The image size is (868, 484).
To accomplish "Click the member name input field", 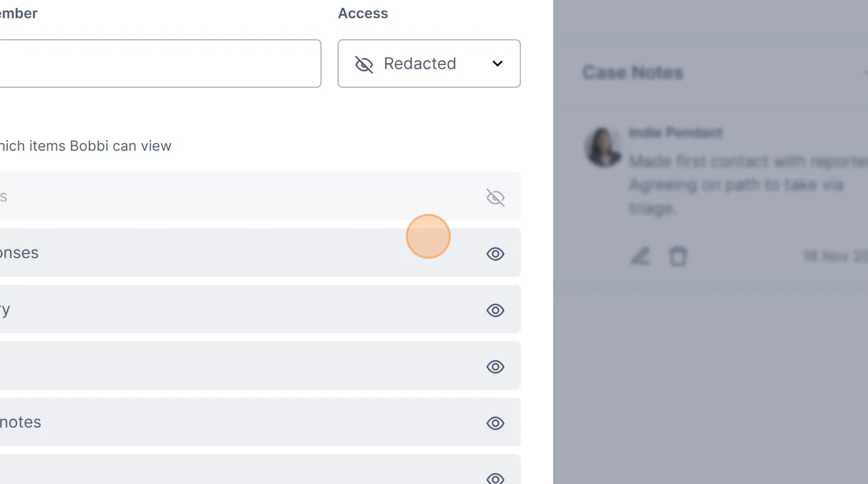I will point(158,64).
